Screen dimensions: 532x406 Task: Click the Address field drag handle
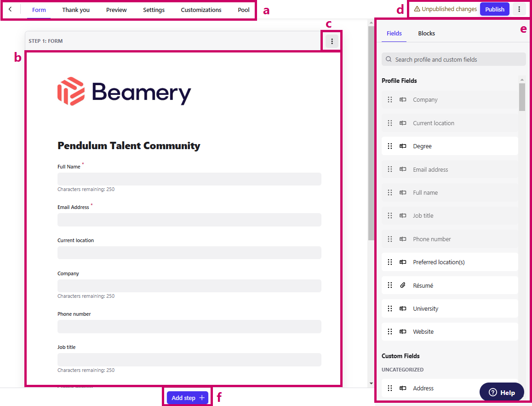pyautogui.click(x=390, y=388)
